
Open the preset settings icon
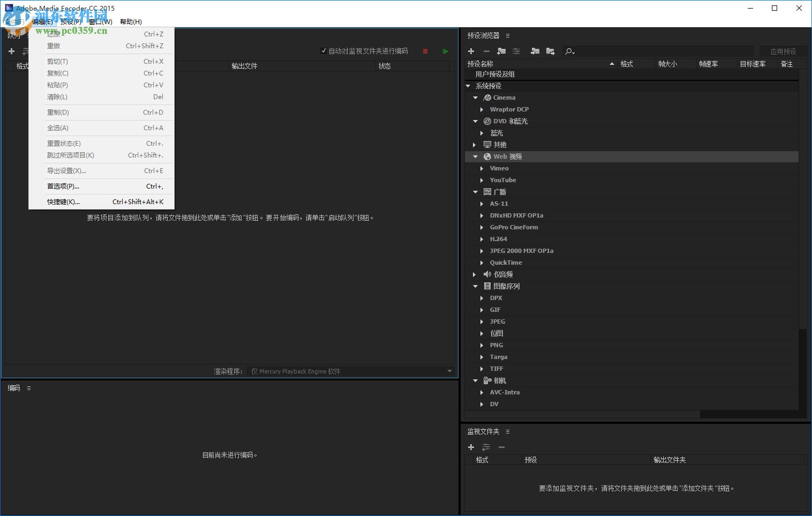[x=516, y=51]
